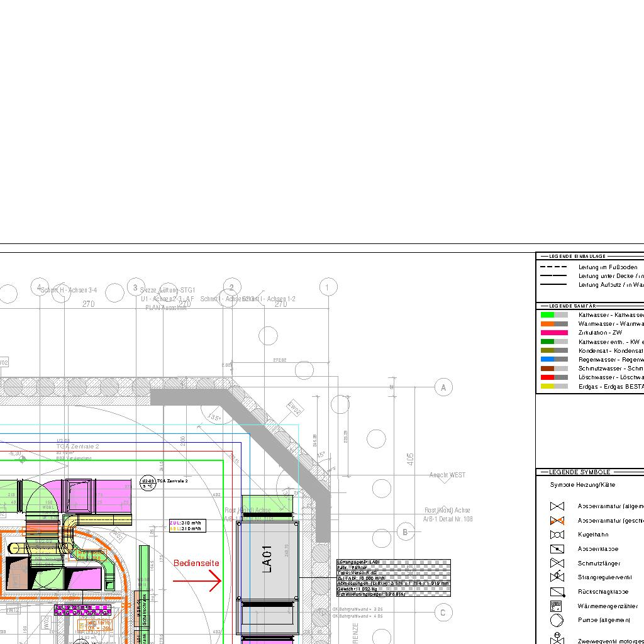The height and width of the screenshot is (644, 644).
Task: Click the Kugelhahn valve symbol in legend
Action: (557, 535)
